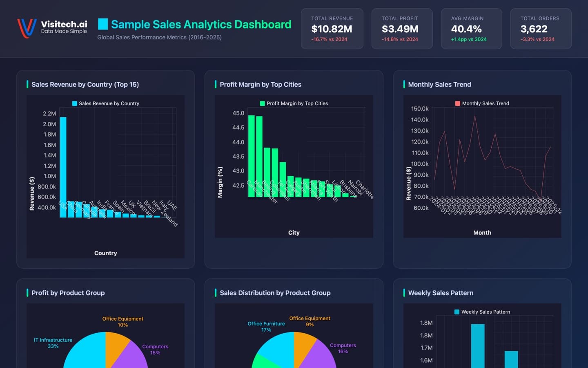Image resolution: width=588 pixels, height=368 pixels.
Task: Click the Profit by Product Group heading
Action: pos(68,293)
